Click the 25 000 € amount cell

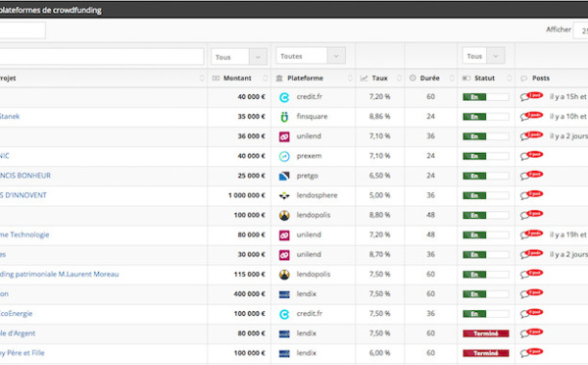(251, 176)
